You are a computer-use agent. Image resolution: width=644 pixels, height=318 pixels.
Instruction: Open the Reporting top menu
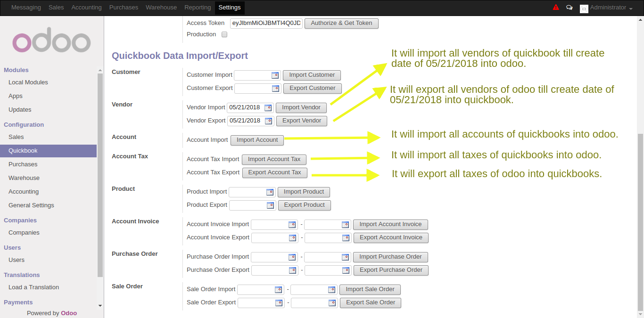[198, 8]
